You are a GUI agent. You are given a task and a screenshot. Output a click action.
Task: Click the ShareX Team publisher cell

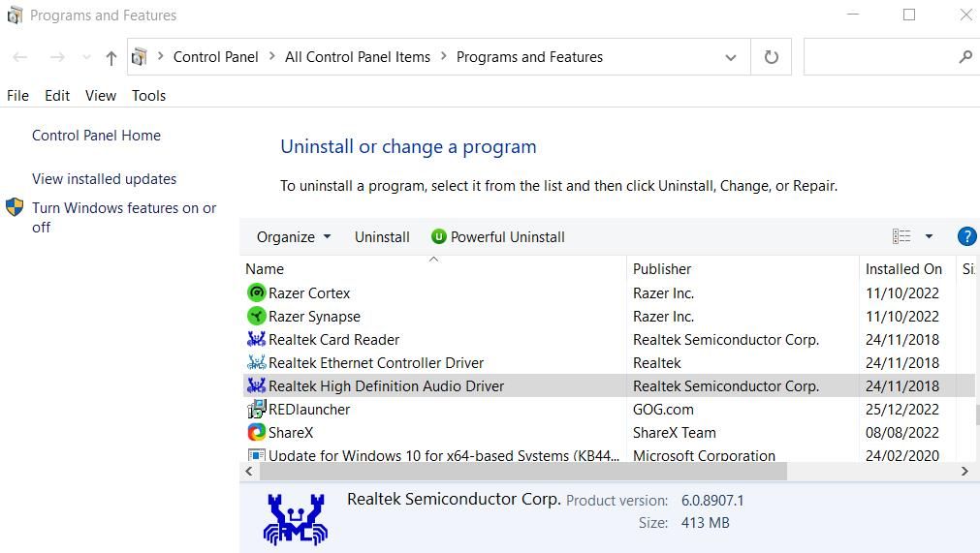(x=675, y=433)
